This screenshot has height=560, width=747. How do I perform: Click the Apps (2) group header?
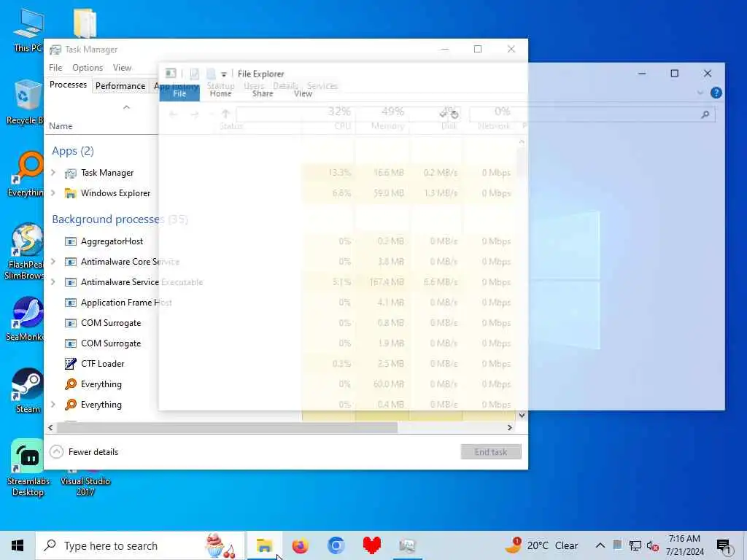click(73, 151)
